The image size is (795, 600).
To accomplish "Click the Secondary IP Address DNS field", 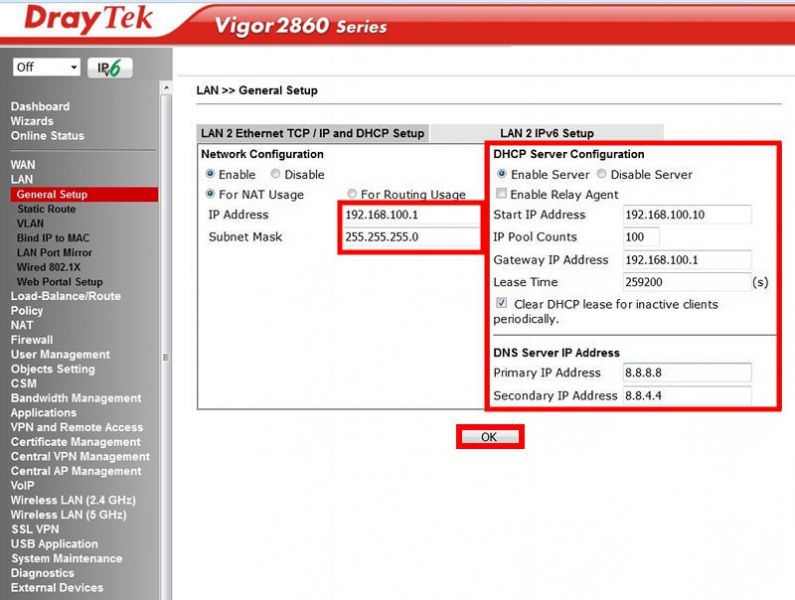I will pyautogui.click(x=687, y=396).
